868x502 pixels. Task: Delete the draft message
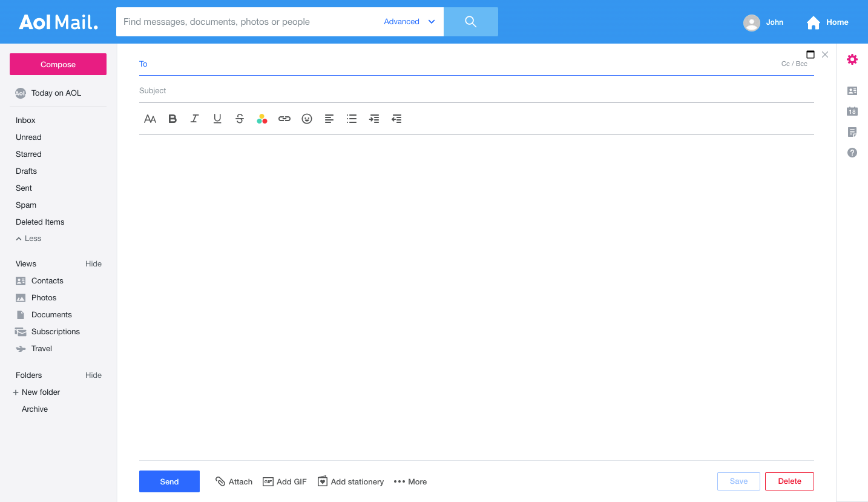pos(789,481)
